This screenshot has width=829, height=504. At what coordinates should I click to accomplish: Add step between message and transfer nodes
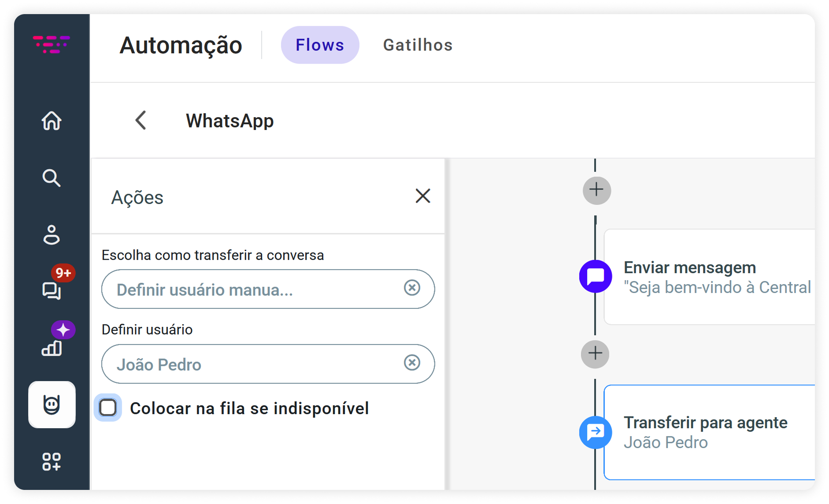click(595, 354)
